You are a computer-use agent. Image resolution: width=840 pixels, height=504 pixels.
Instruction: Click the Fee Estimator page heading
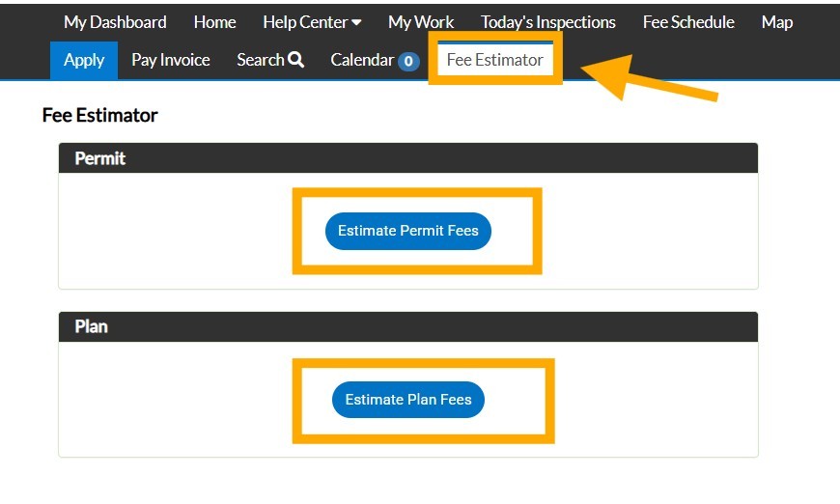pyautogui.click(x=100, y=116)
